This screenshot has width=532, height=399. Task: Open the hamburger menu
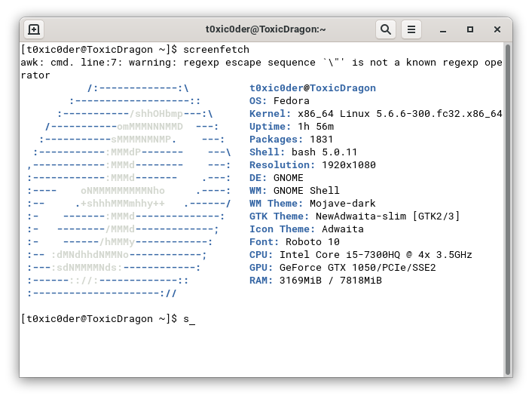(x=411, y=29)
